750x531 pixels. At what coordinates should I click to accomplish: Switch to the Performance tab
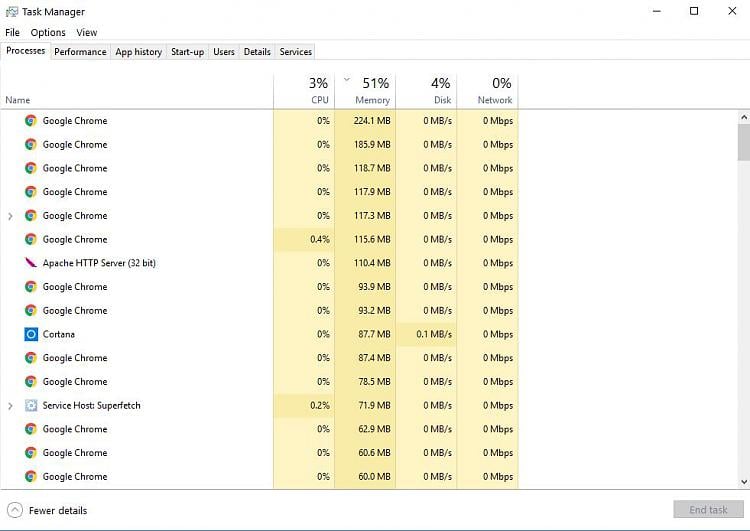[x=80, y=52]
